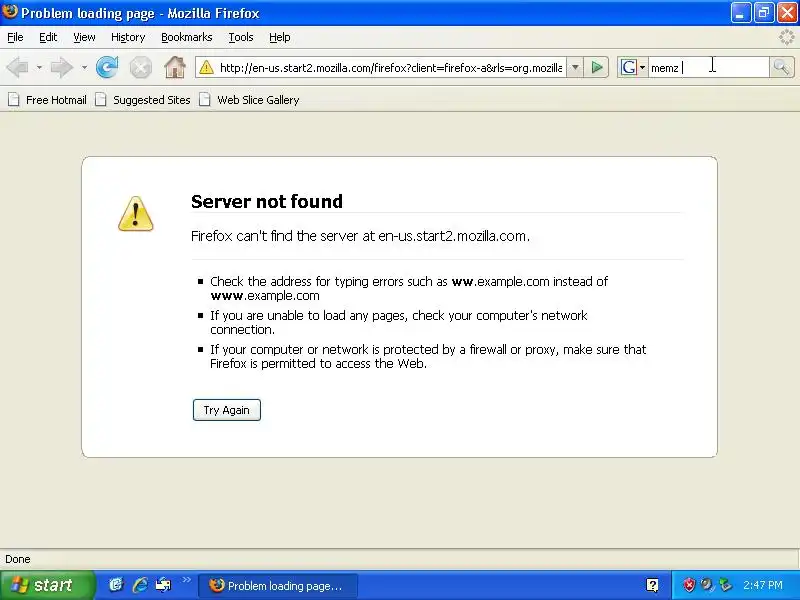The width and height of the screenshot is (800, 600).
Task: Click the Stop loading button
Action: point(140,67)
